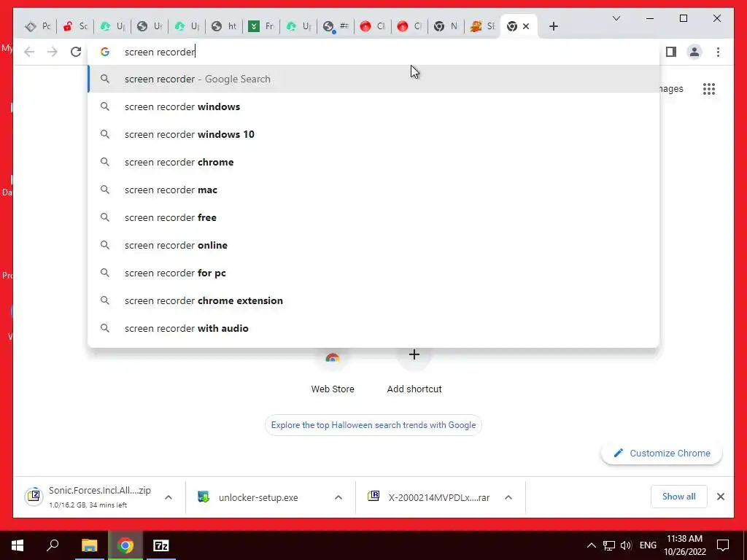Open the volume tray icon
This screenshot has width=747, height=560.
pyautogui.click(x=626, y=545)
